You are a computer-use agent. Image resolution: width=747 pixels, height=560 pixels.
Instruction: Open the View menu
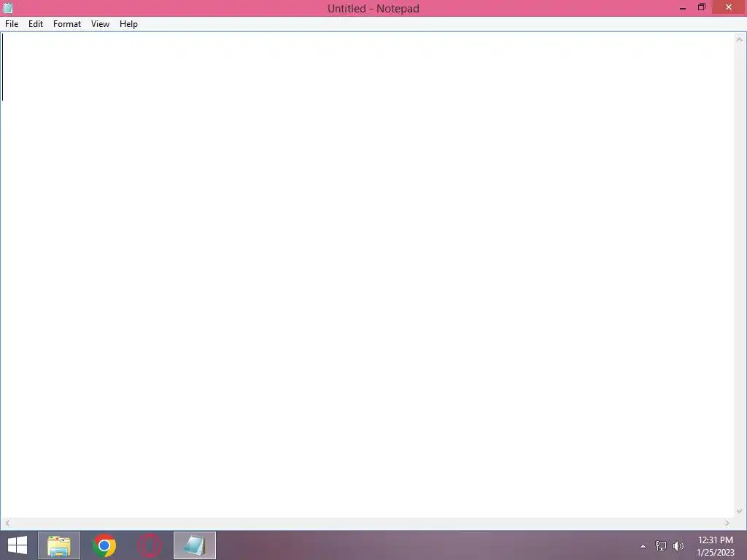point(100,24)
